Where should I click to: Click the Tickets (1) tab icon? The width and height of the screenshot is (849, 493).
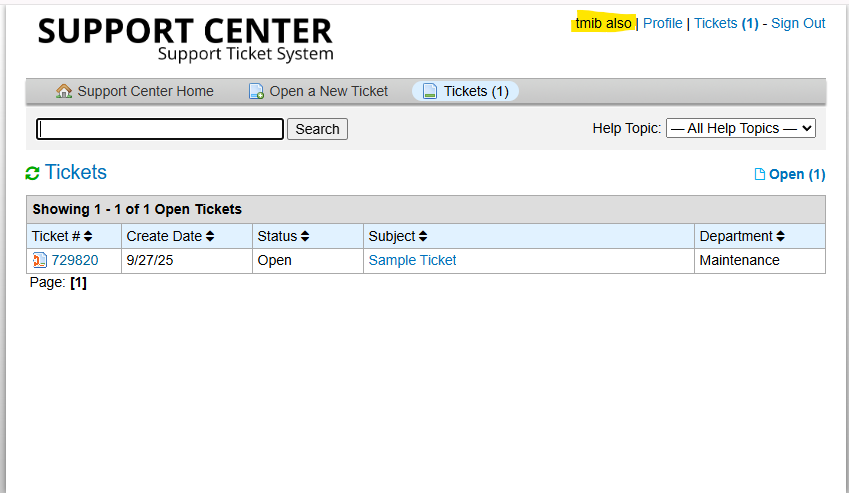coord(430,91)
